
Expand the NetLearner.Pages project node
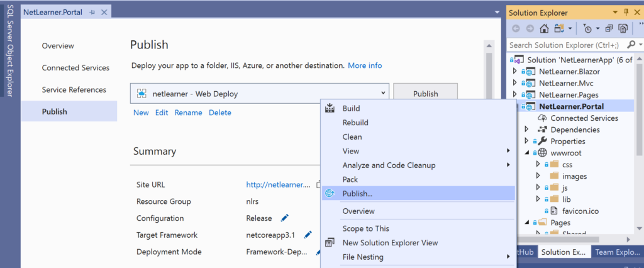coord(515,94)
